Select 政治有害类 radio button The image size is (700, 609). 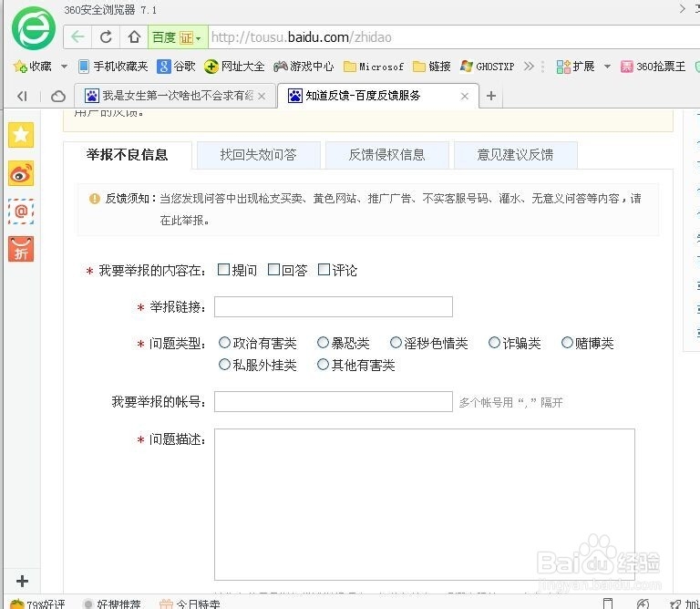224,343
